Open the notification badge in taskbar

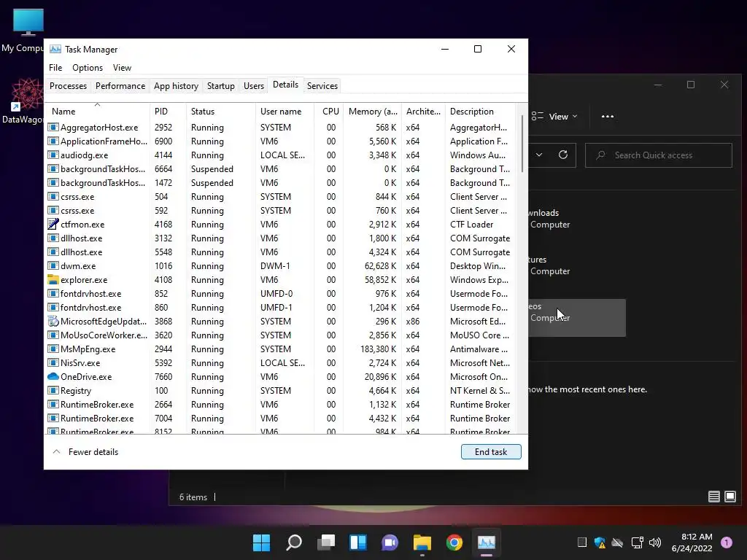click(727, 542)
